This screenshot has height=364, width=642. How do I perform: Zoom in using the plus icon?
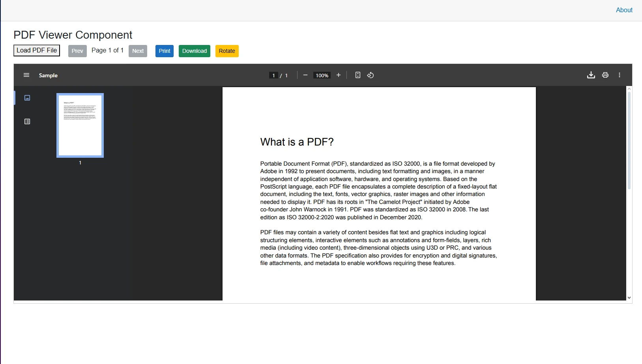[x=338, y=75]
